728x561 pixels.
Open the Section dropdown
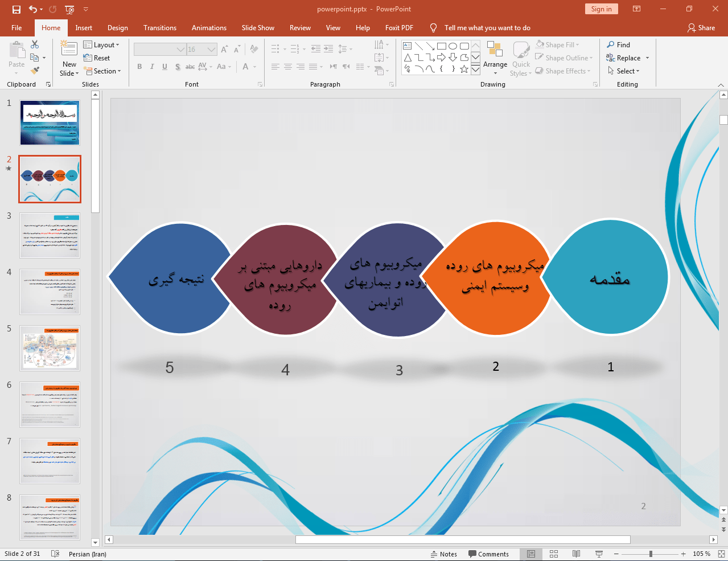[102, 71]
